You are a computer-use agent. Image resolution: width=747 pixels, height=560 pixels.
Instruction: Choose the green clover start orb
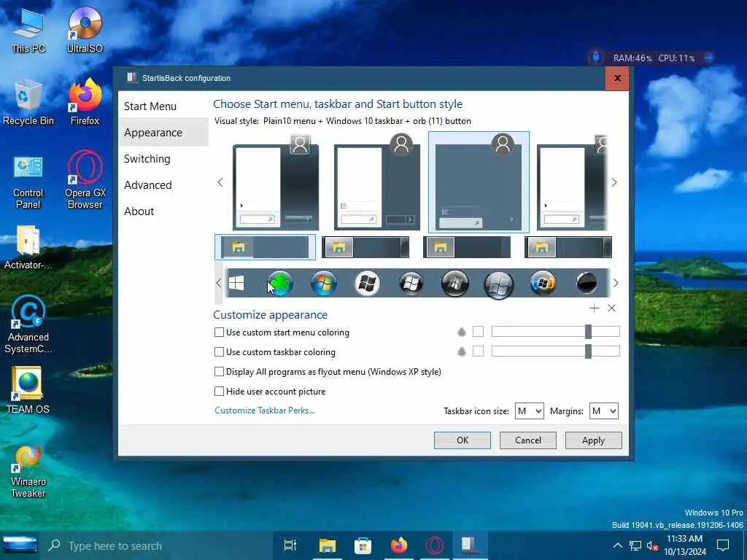point(280,284)
